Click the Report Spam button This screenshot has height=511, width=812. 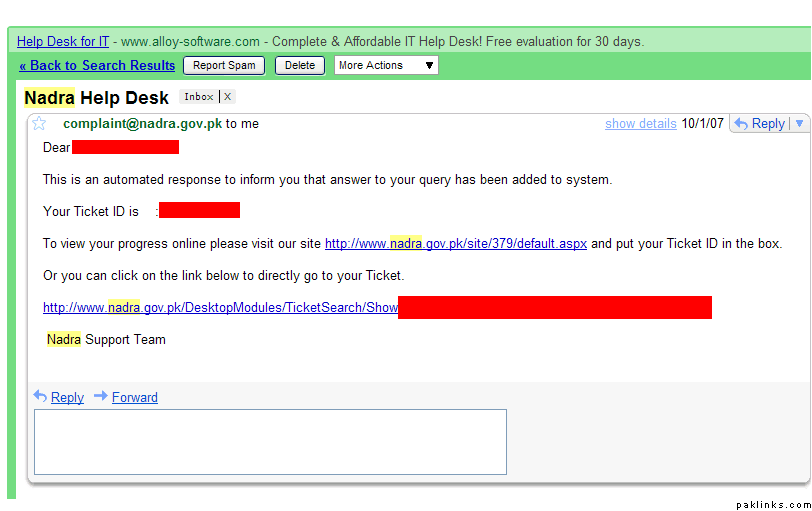(224, 66)
